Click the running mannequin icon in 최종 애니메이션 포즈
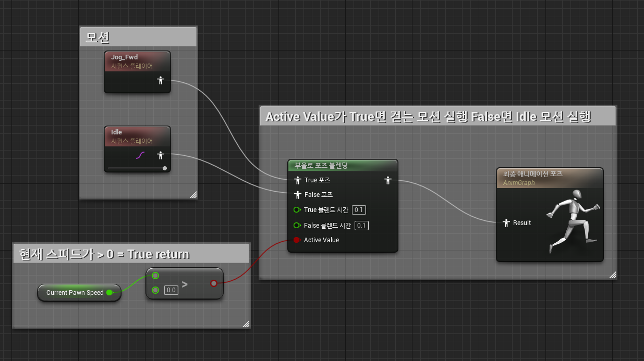 point(573,221)
